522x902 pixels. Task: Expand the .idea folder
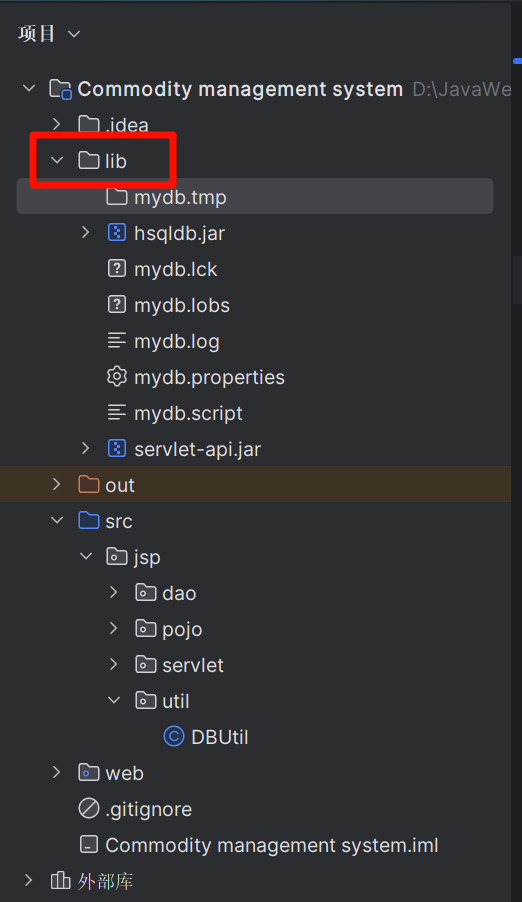click(x=56, y=124)
